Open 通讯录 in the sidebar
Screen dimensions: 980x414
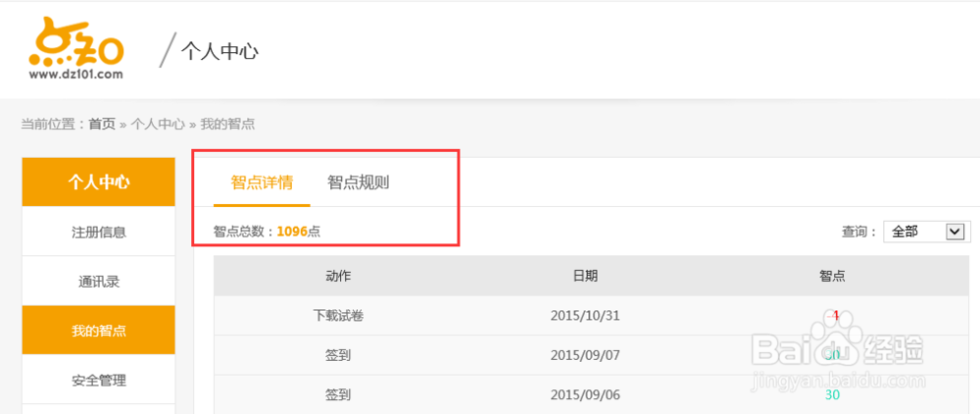tap(98, 282)
